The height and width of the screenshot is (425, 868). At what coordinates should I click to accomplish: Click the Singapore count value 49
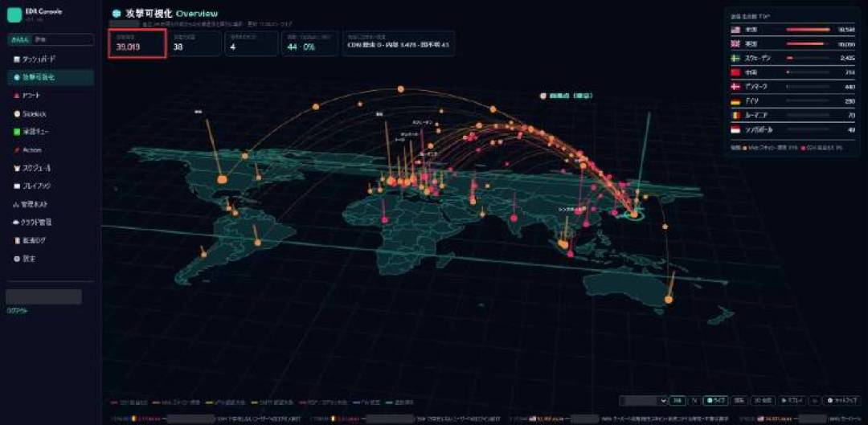851,130
